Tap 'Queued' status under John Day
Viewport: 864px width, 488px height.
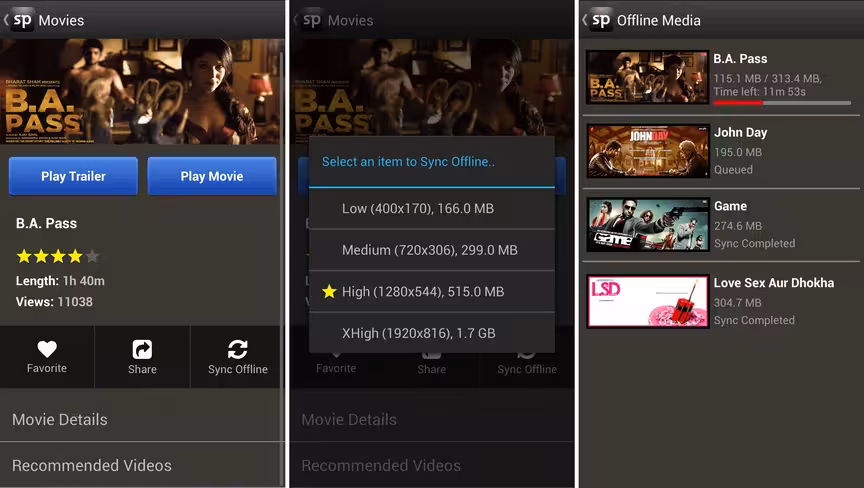click(x=733, y=170)
